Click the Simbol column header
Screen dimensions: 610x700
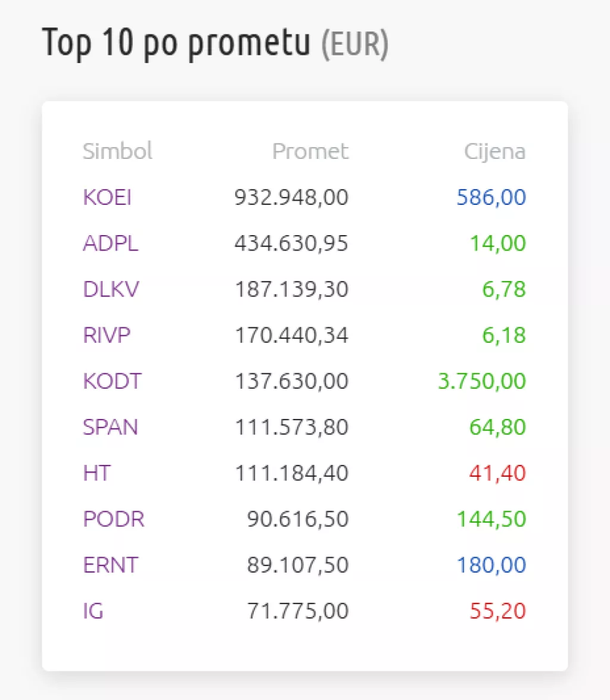coord(117,151)
